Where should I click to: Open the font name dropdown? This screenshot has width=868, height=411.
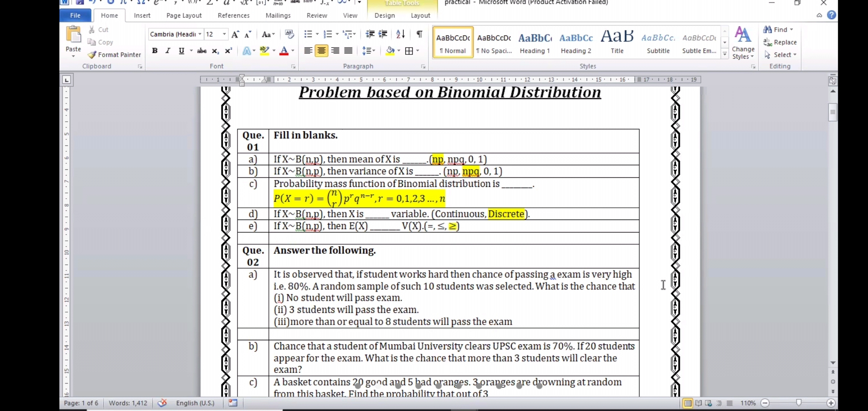(200, 34)
